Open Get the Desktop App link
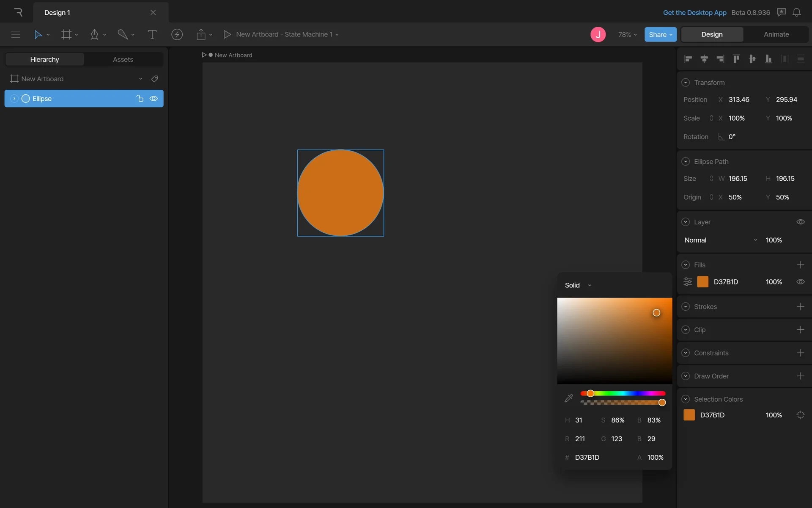The image size is (812, 508). coord(694,13)
